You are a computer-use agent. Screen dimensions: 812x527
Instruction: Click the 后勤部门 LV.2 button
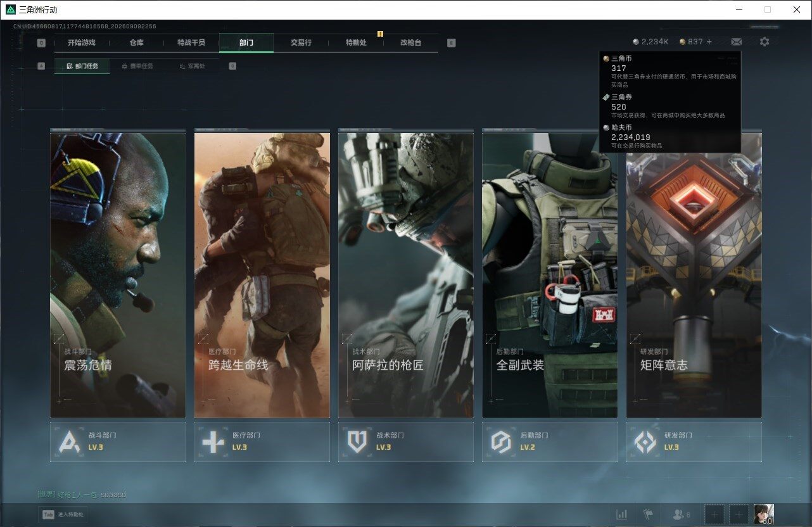550,441
